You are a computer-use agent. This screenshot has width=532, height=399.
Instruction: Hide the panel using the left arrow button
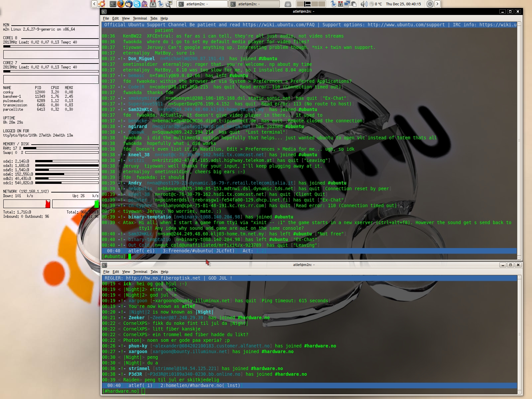click(94, 4)
